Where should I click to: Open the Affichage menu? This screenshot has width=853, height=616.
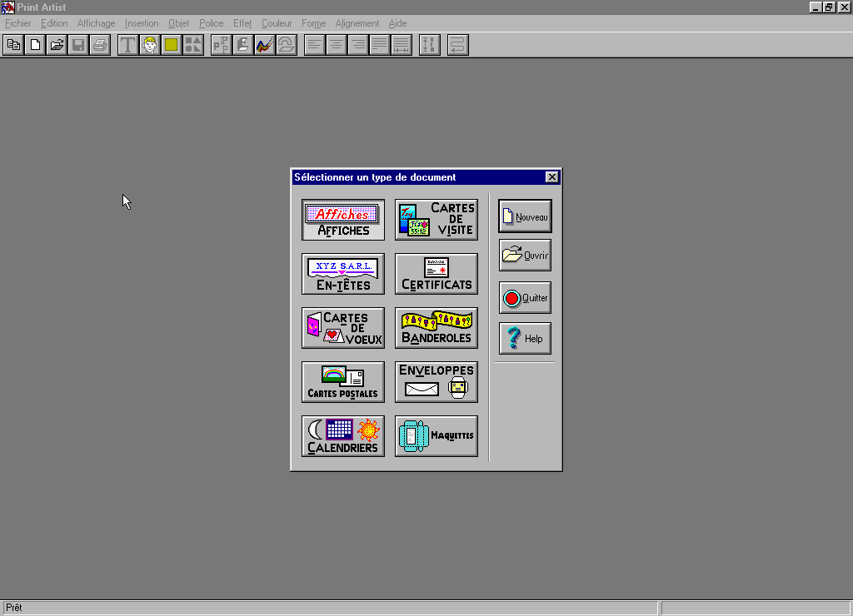(97, 23)
